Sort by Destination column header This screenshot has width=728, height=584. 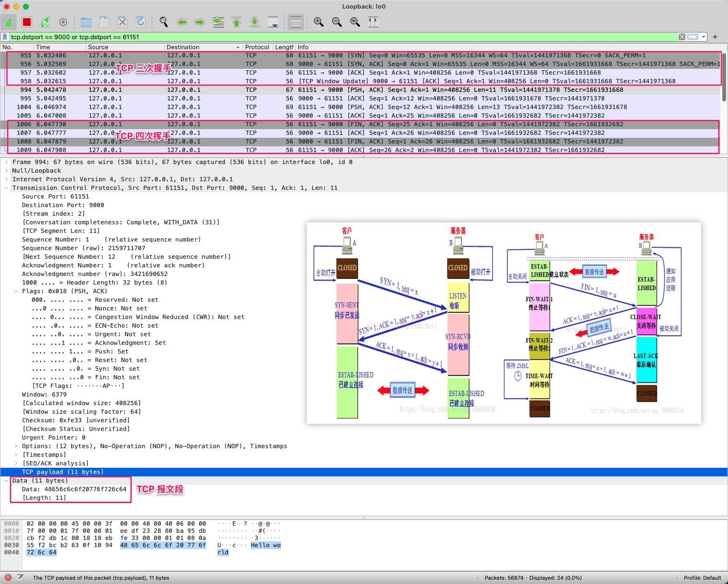pos(203,47)
